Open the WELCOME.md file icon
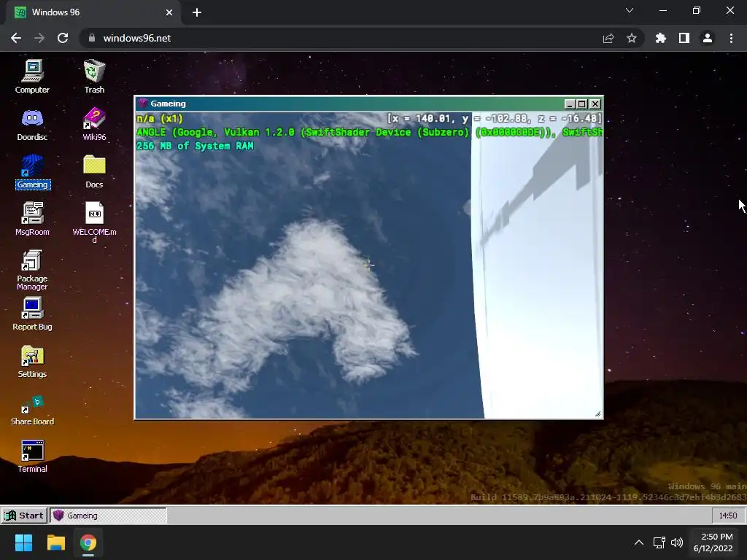The height and width of the screenshot is (560, 747). (x=94, y=222)
